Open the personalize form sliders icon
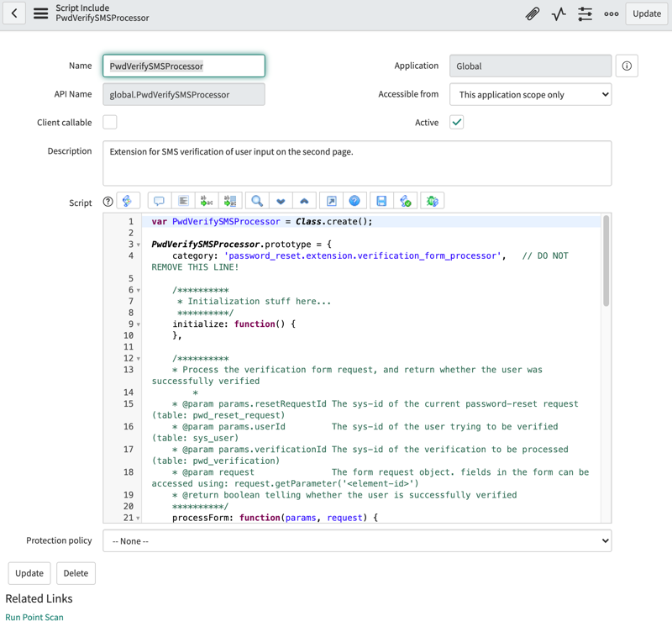 pyautogui.click(x=585, y=13)
